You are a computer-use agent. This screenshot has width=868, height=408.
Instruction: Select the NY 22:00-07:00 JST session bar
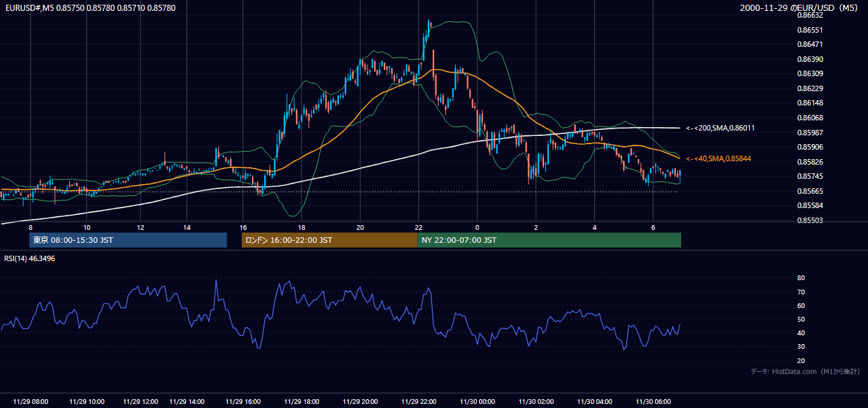(549, 240)
